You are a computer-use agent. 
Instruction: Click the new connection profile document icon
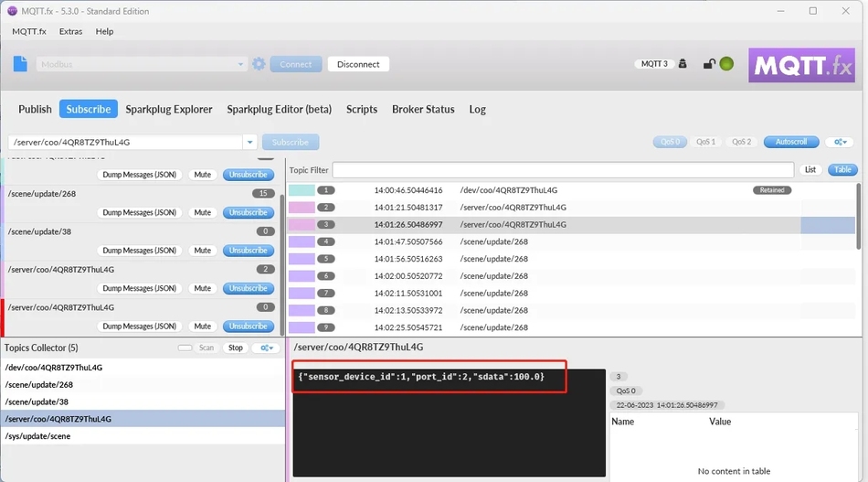(20, 64)
